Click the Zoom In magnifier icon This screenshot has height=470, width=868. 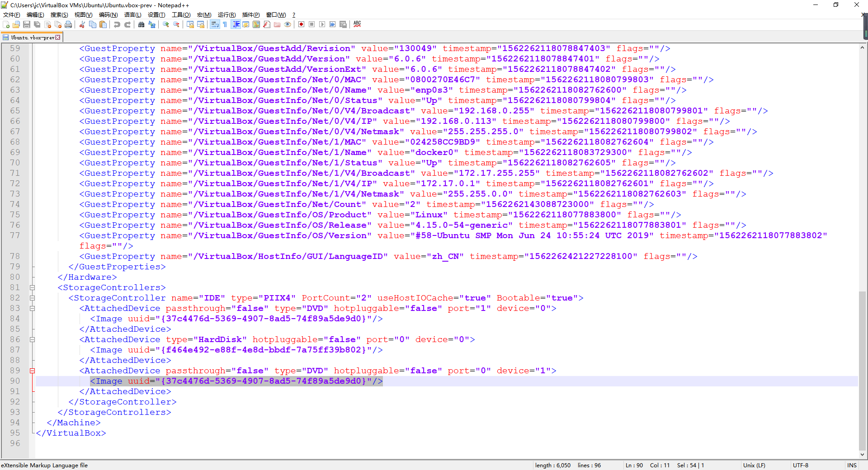coord(166,24)
